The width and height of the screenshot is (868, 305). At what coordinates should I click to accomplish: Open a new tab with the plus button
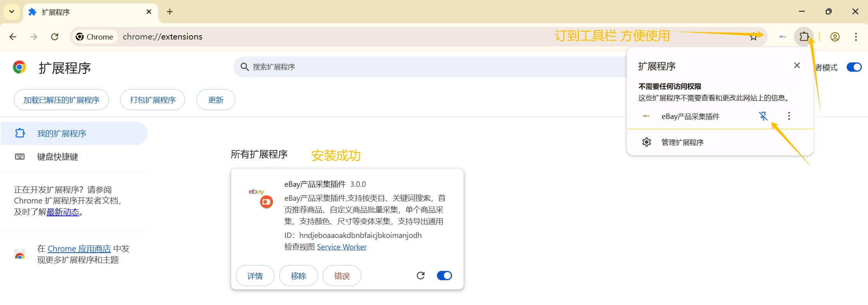coord(170,12)
